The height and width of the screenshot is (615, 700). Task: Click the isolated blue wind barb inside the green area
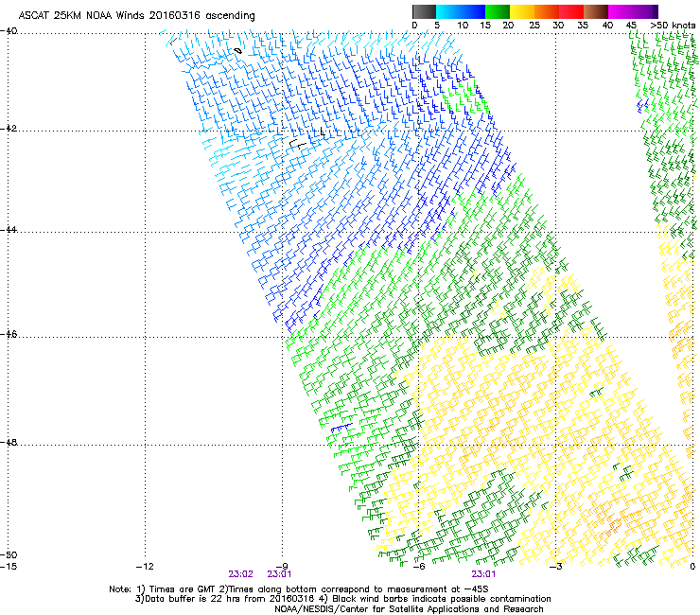pyautogui.click(x=341, y=428)
